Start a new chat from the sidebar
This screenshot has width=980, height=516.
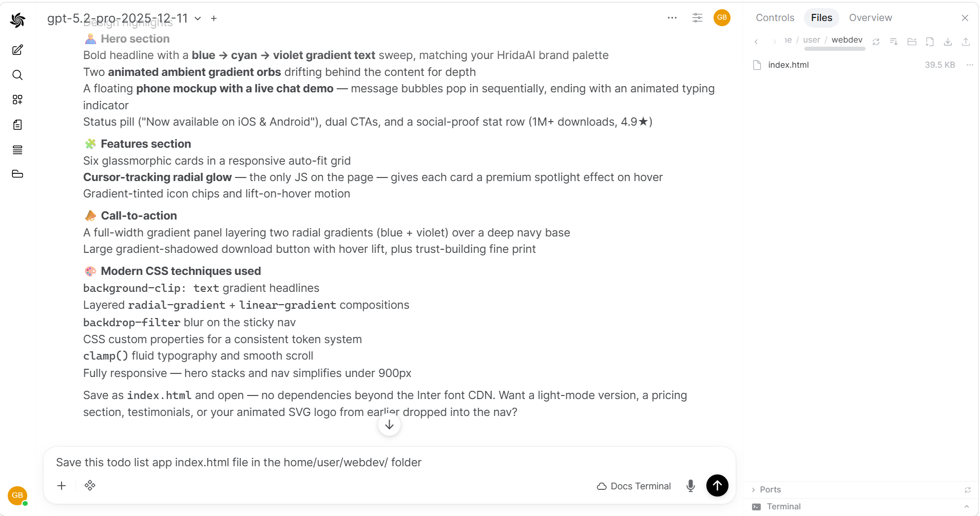17,50
